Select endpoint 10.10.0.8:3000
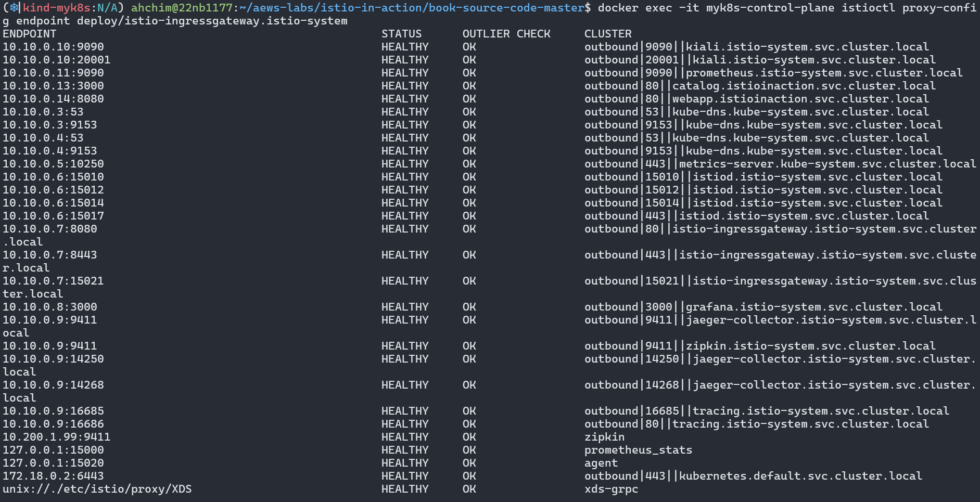 pos(50,307)
